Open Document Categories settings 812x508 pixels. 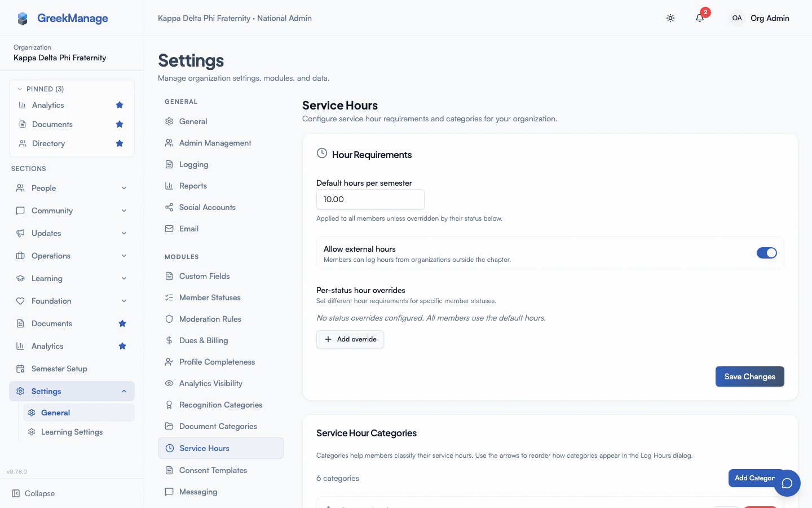[x=221, y=426]
